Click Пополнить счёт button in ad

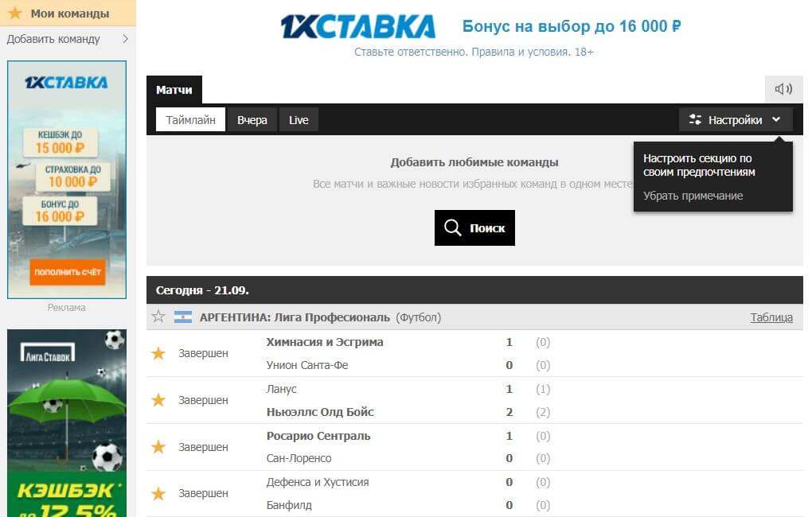coord(68,272)
